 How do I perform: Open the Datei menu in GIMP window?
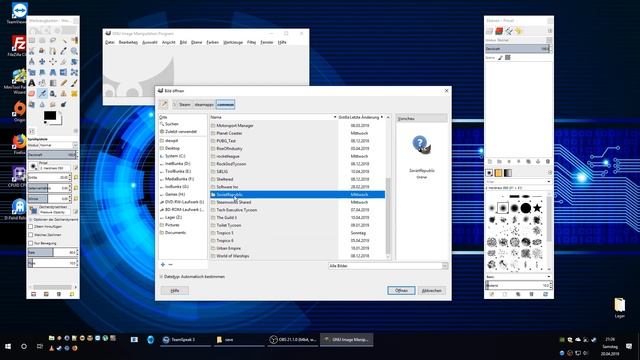point(110,42)
